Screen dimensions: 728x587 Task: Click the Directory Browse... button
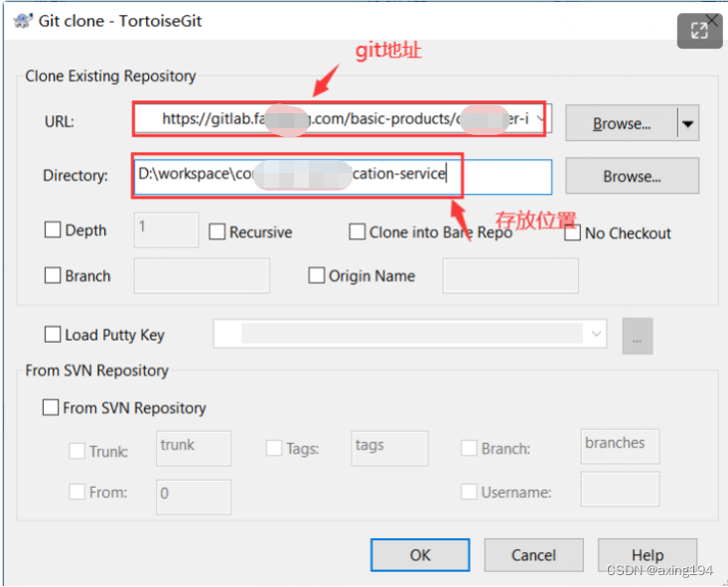pos(632,176)
